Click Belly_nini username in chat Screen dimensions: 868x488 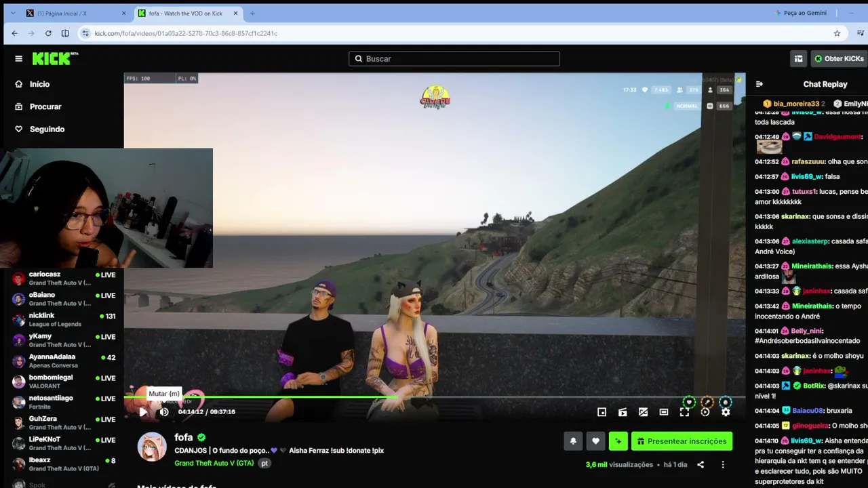coord(807,331)
